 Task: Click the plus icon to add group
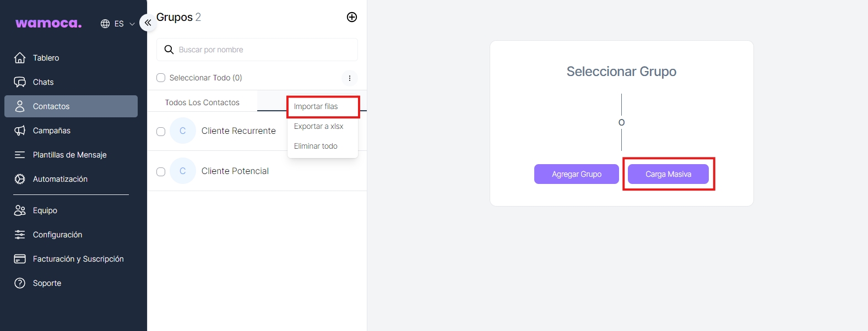pyautogui.click(x=352, y=17)
